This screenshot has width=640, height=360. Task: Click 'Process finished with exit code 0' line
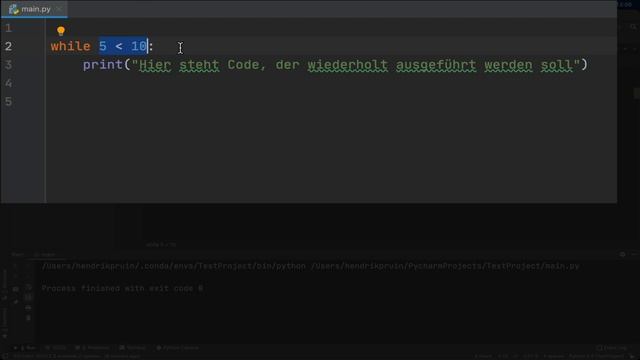click(x=122, y=288)
